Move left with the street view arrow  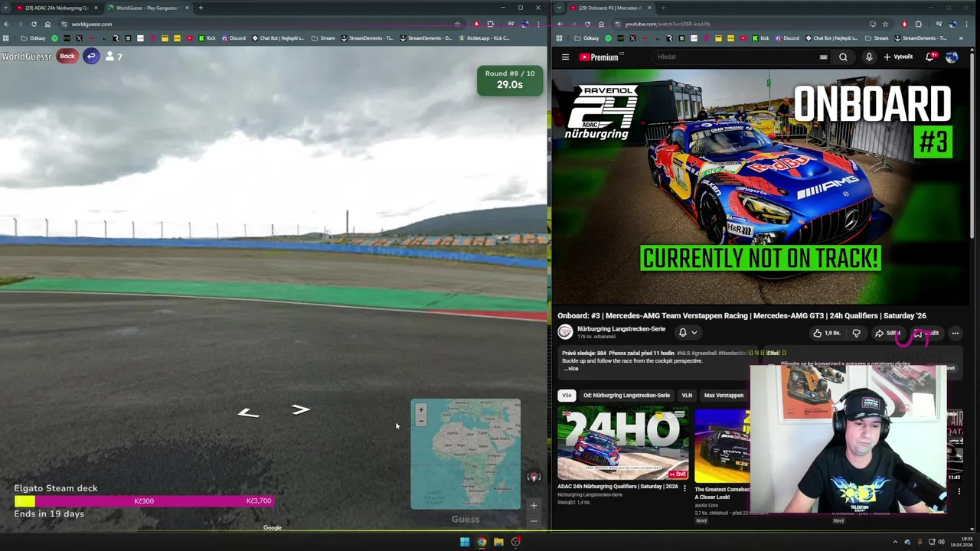click(248, 412)
